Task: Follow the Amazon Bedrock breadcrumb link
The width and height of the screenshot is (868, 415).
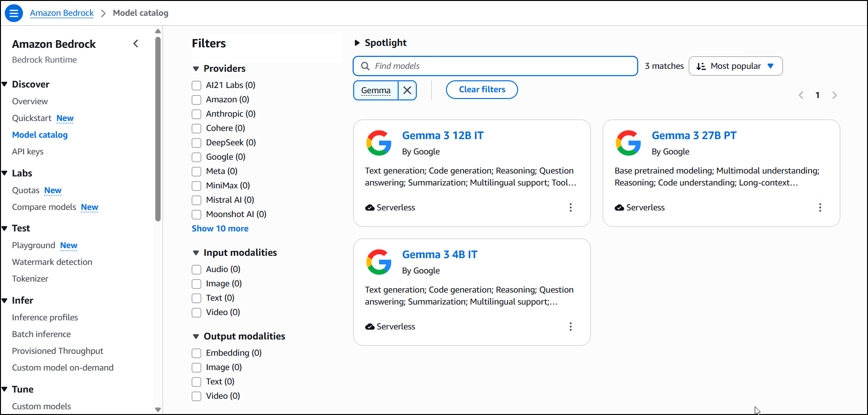Action: pyautogui.click(x=62, y=13)
